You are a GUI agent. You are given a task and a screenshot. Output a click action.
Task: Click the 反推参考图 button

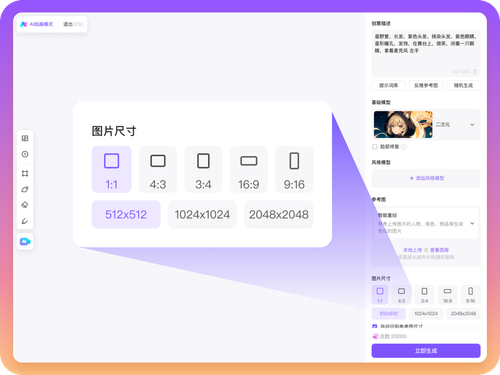click(426, 85)
